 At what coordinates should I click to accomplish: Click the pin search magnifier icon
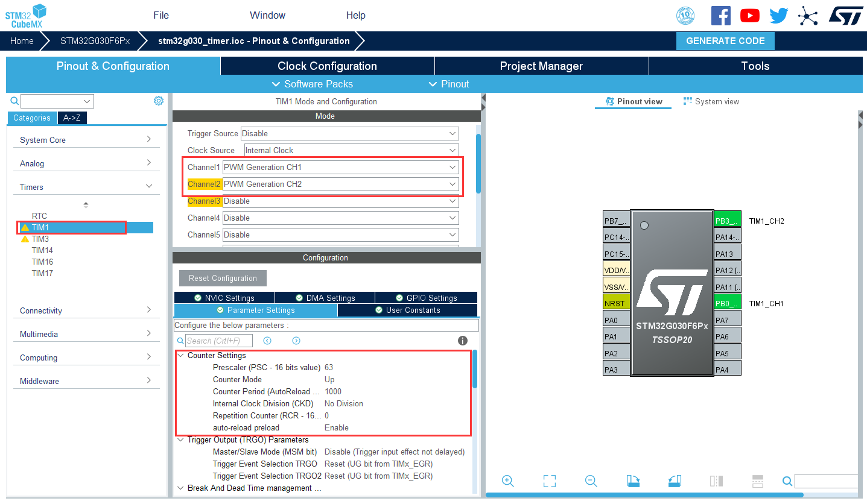[x=787, y=480]
